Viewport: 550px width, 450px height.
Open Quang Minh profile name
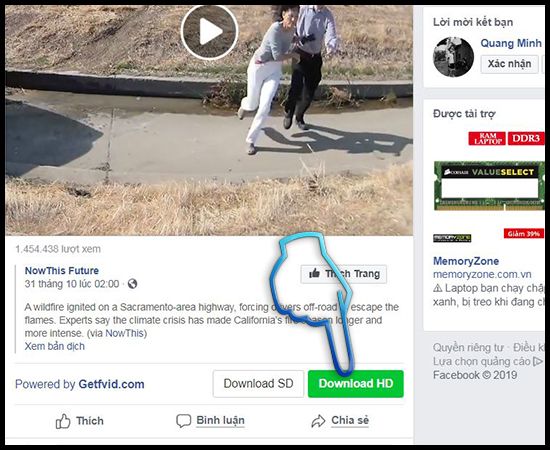click(511, 43)
